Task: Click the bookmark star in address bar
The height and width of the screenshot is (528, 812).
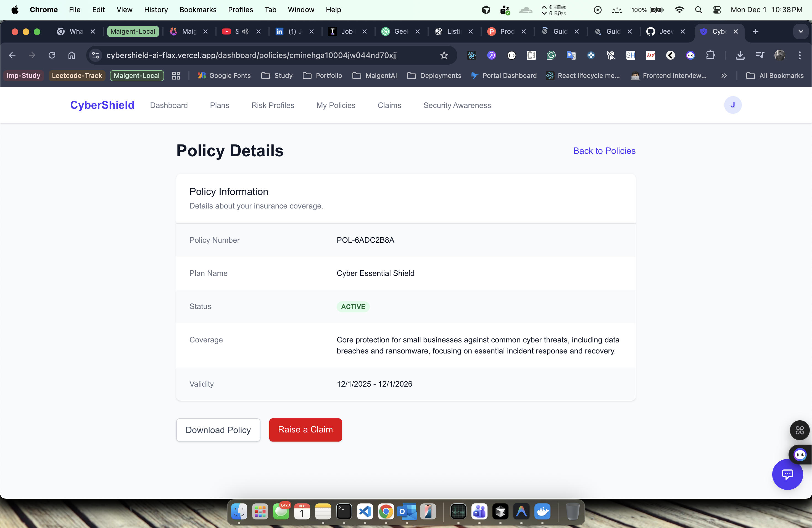Action: (444, 55)
